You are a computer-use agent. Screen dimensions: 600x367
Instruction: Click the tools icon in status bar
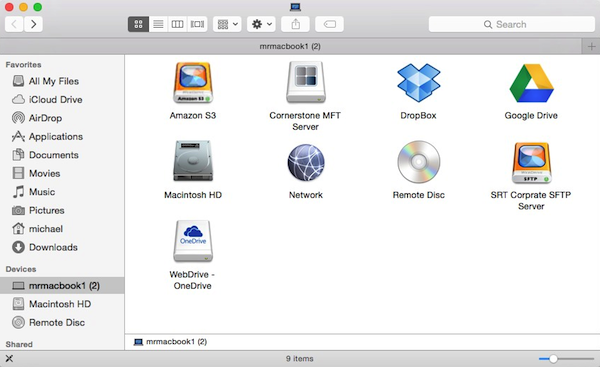[x=9, y=359]
